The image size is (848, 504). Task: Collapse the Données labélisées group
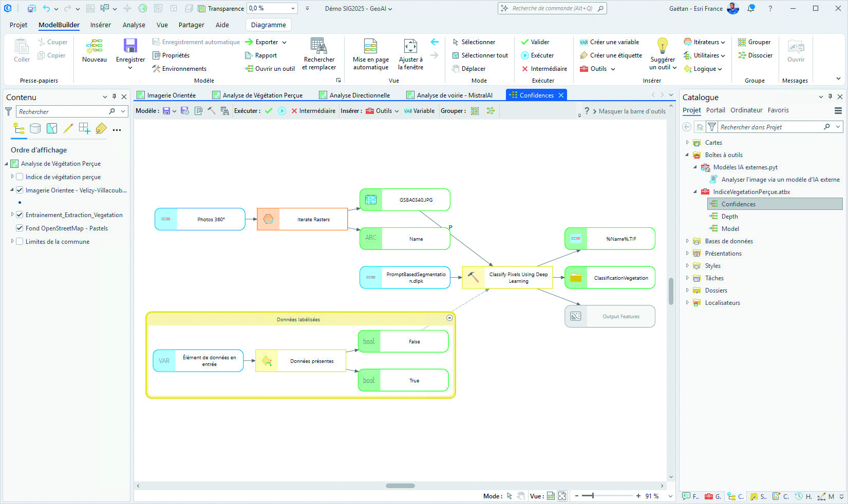[x=449, y=318]
